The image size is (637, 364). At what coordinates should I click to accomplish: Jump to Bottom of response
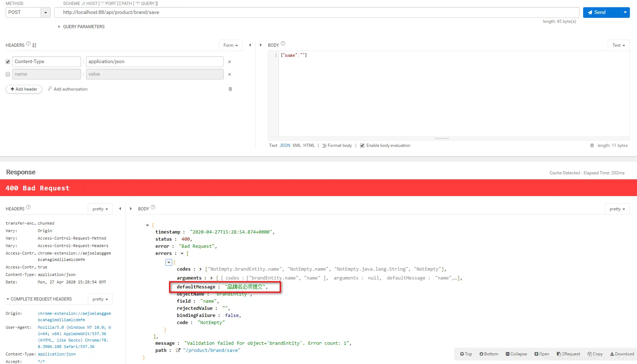coord(489,354)
